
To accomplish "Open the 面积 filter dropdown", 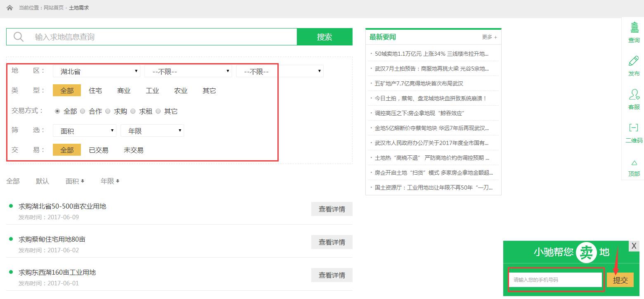I will 85,131.
